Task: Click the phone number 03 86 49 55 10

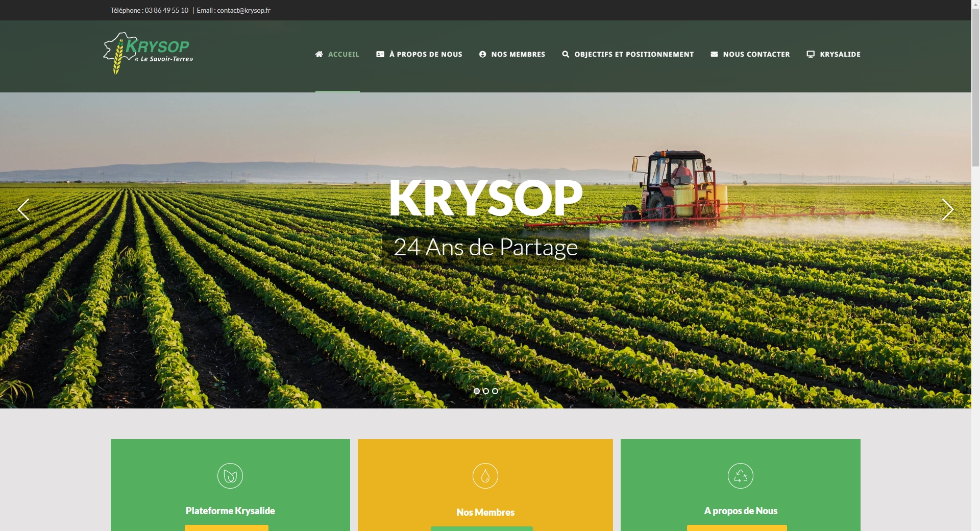Action: (x=166, y=10)
